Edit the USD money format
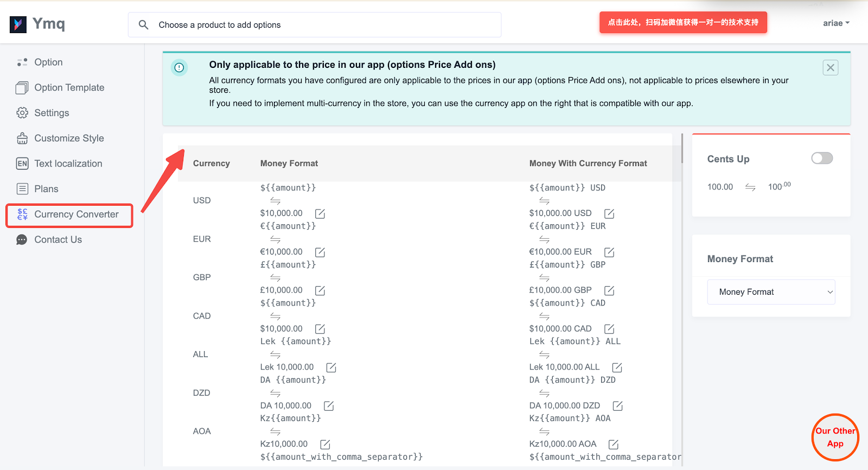Image resolution: width=868 pixels, height=470 pixels. 320,214
